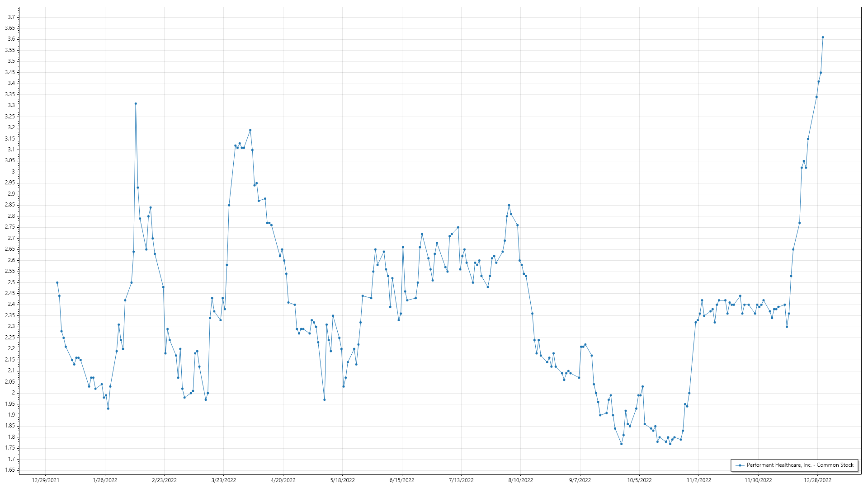
Task: Click the 1.65 y-axis tick label
Action: click(10, 470)
